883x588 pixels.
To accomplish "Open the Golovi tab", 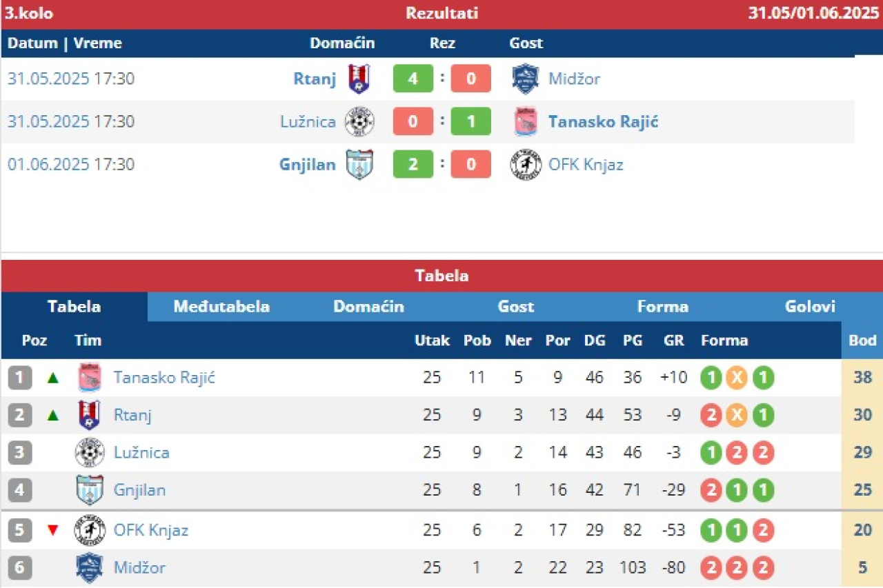I will coord(810,307).
